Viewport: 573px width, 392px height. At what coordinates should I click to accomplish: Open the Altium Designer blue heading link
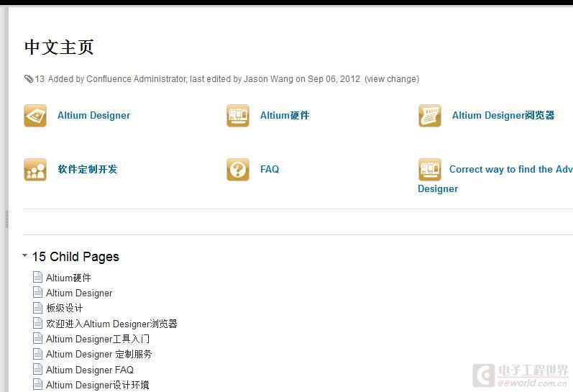94,116
